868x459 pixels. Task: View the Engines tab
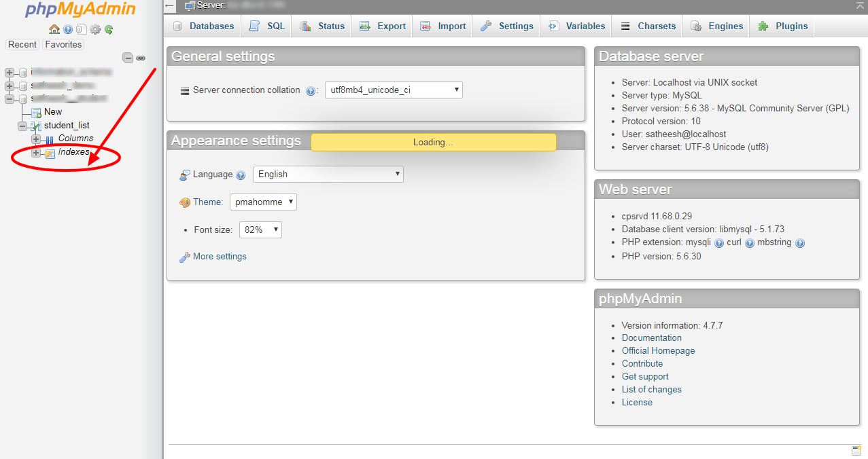point(716,26)
